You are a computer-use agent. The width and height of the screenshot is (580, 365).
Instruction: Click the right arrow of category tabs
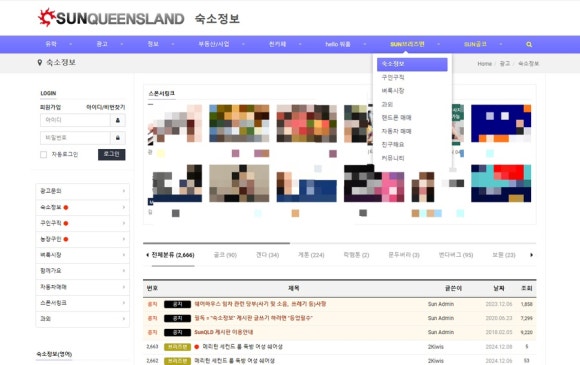[x=532, y=255]
